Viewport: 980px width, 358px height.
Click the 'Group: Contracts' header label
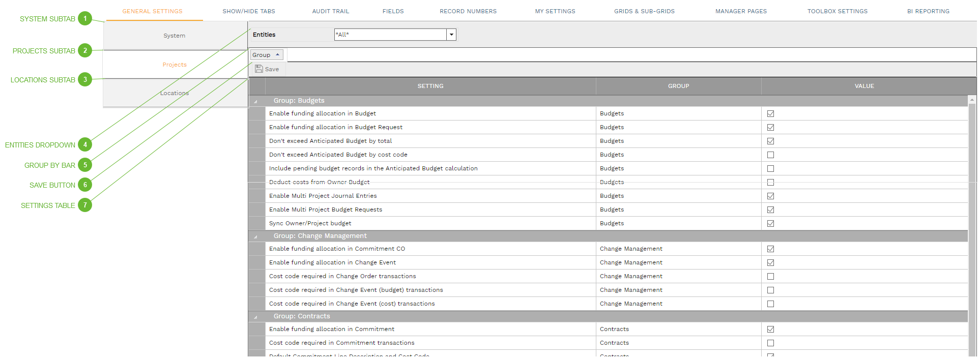302,316
